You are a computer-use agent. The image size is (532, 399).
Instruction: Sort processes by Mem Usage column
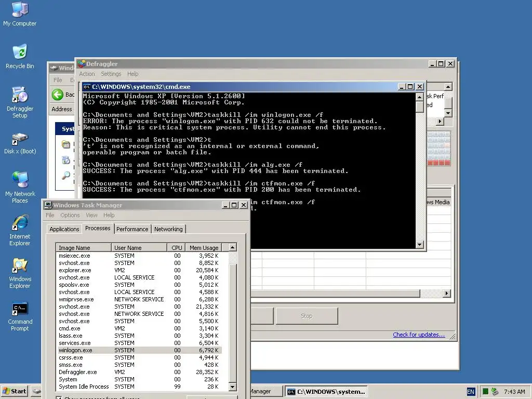coord(204,248)
